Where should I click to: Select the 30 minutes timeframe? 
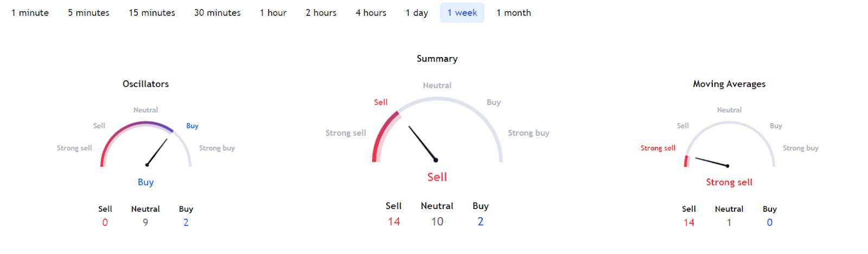click(217, 12)
